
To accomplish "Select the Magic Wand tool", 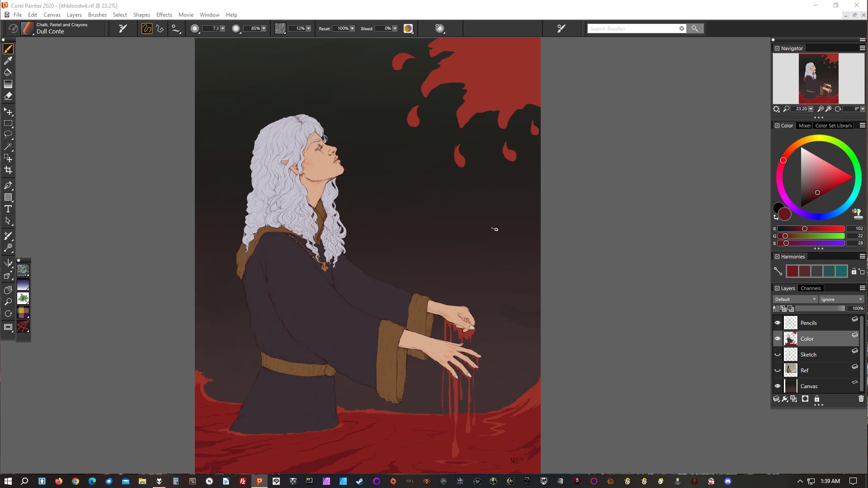I will [x=8, y=146].
